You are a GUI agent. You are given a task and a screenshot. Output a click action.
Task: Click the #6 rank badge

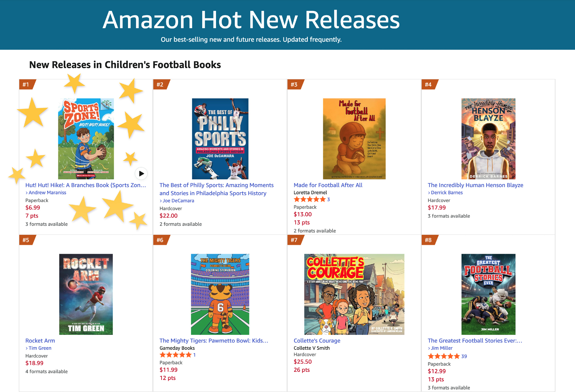[x=160, y=240]
